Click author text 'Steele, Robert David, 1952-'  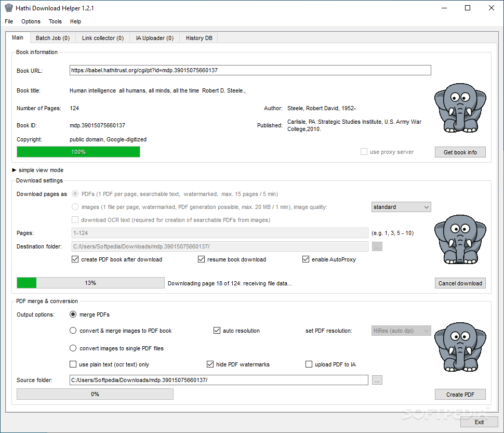322,108
